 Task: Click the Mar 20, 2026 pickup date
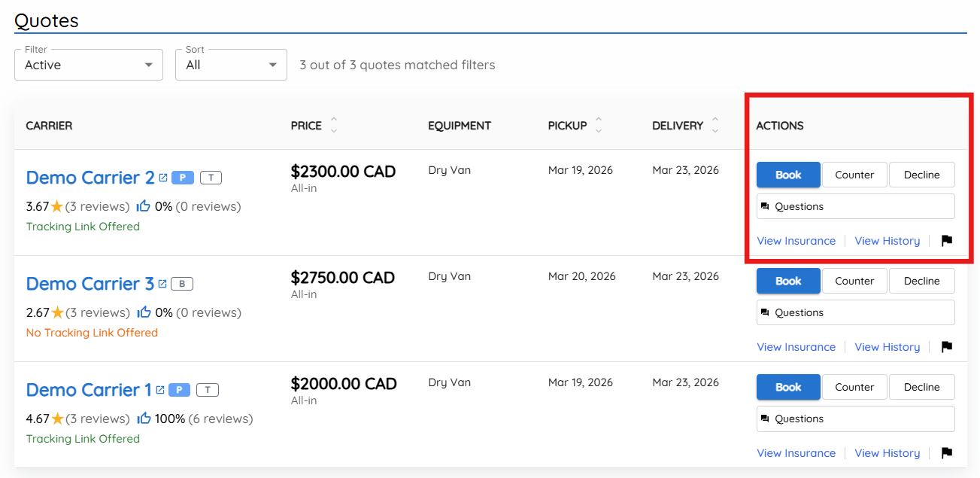pyautogui.click(x=582, y=276)
